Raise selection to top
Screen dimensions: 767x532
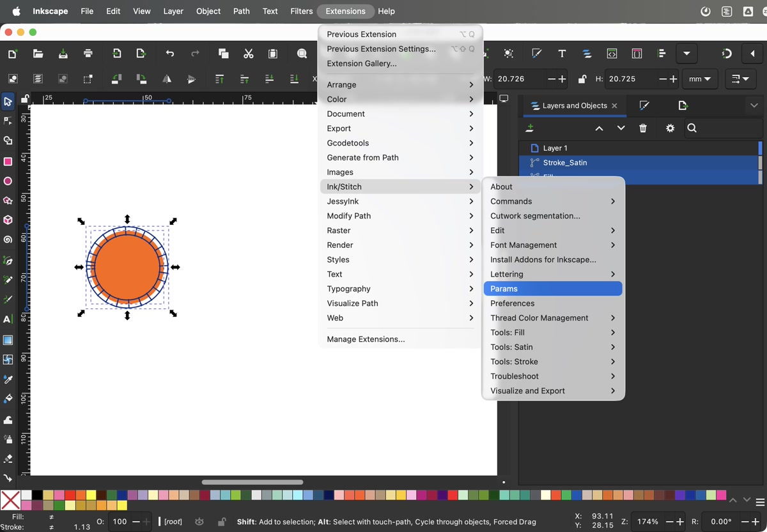pos(219,79)
